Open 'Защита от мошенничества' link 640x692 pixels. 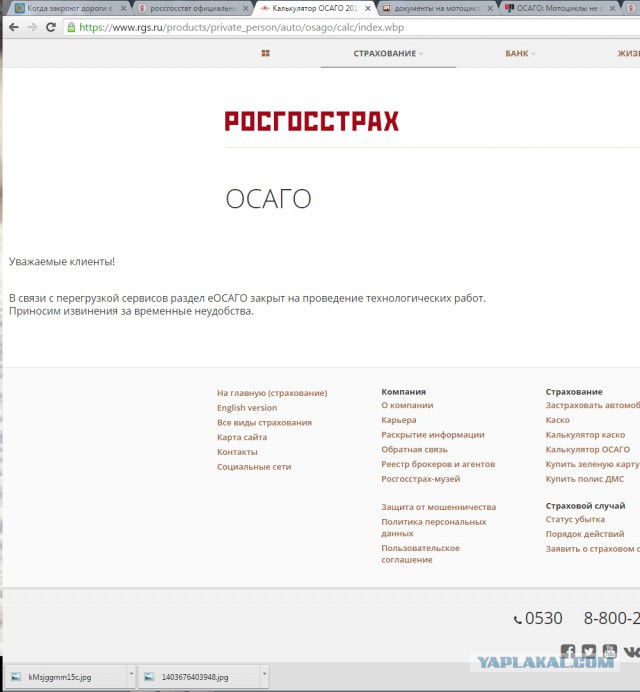(x=439, y=507)
